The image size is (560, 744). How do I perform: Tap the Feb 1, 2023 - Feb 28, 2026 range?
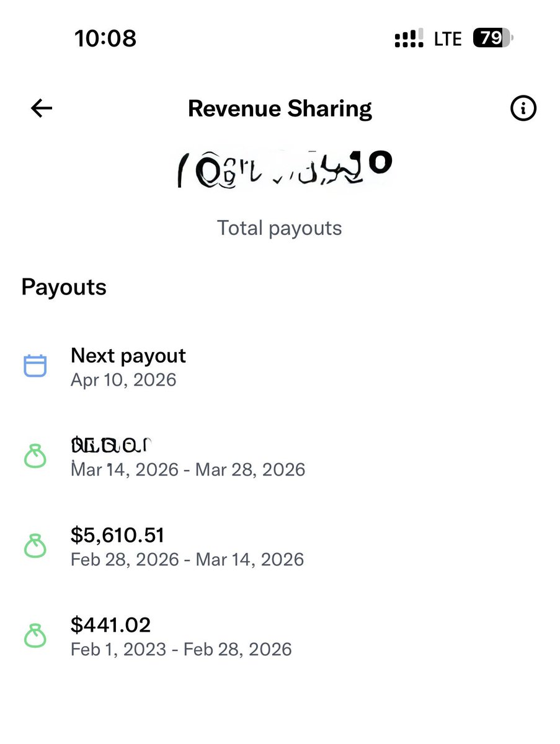pos(181,649)
